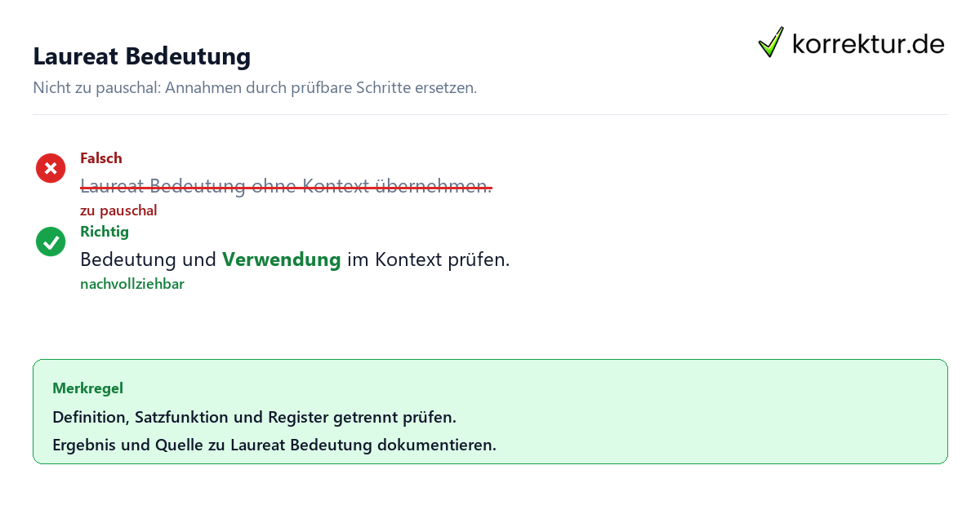Viewport: 980px width, 514px height.
Task: Select the subtitle about prüfbare Schritte
Action: point(255,87)
